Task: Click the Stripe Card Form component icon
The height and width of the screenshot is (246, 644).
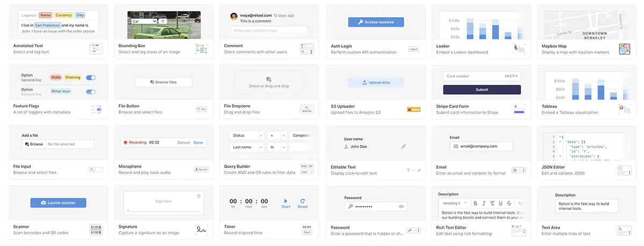Action: (518, 109)
